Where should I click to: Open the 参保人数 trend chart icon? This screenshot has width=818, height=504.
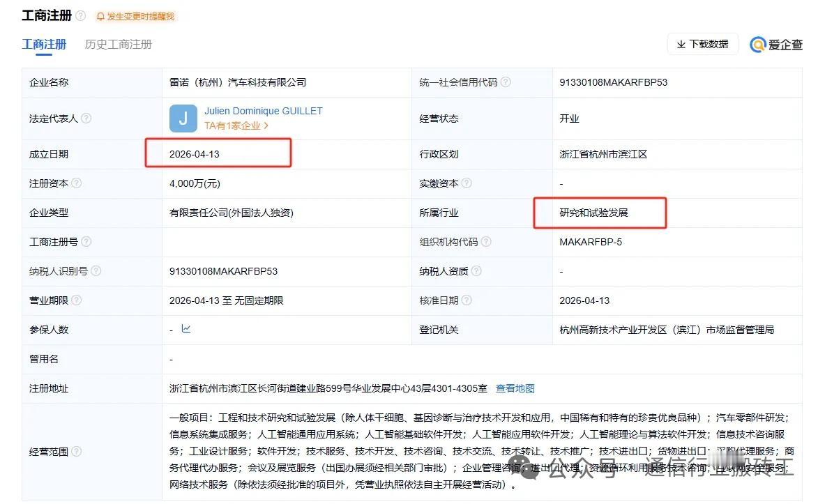tap(185, 329)
